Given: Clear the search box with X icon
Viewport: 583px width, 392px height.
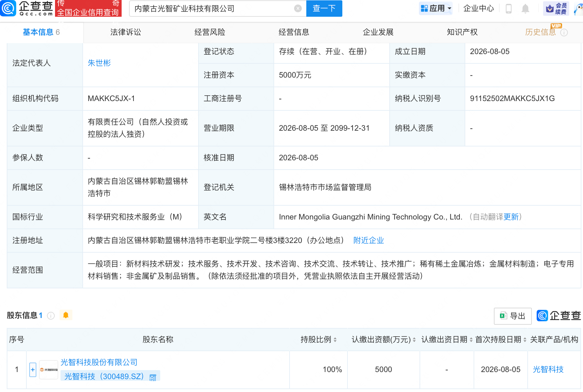Looking at the screenshot, I should pos(298,8).
